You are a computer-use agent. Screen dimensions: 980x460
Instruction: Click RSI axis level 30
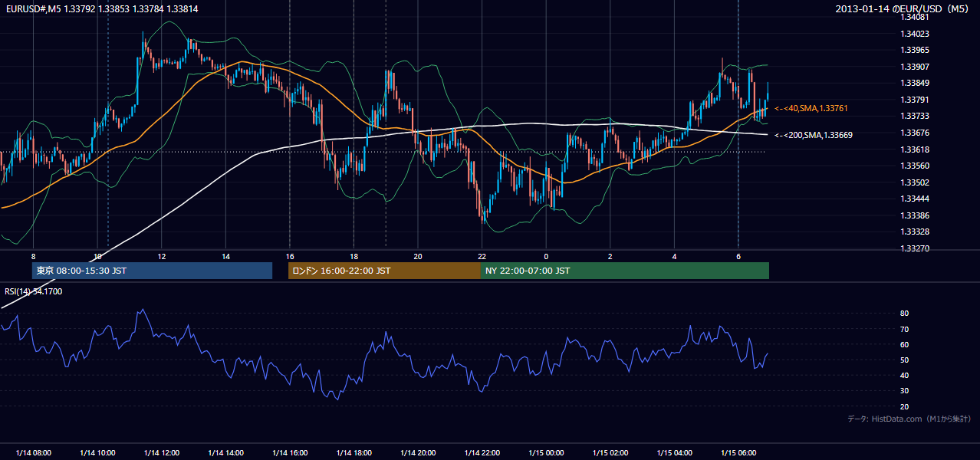[904, 391]
